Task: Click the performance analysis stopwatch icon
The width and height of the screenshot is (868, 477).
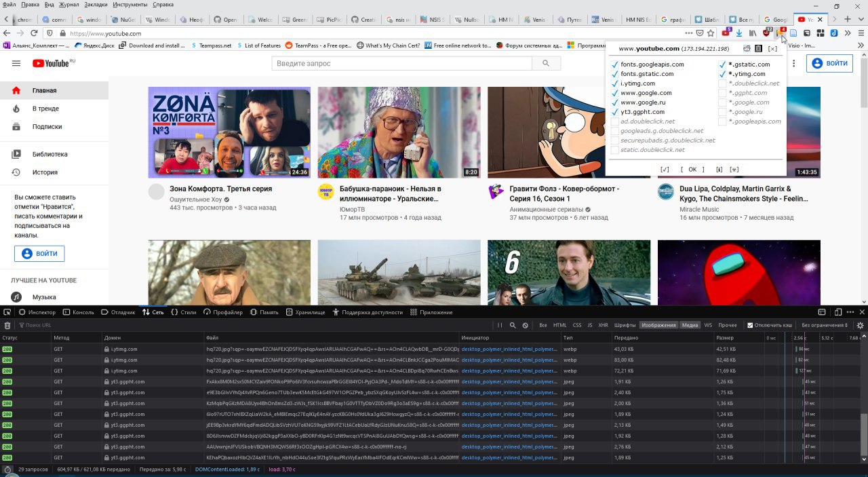Action: point(7,469)
